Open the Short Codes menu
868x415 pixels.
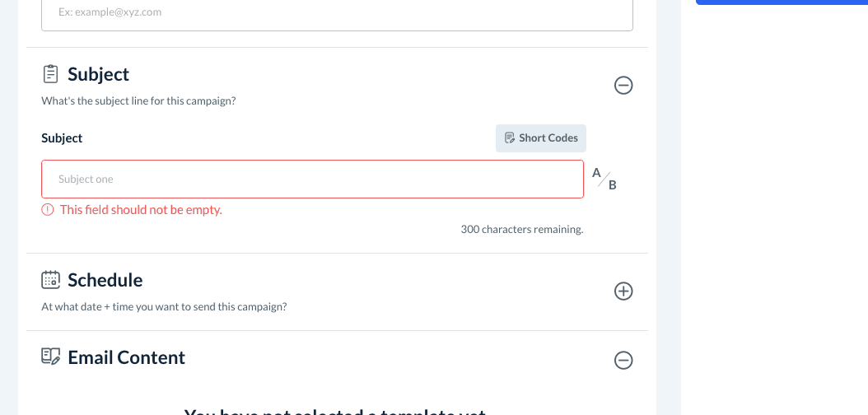541,138
